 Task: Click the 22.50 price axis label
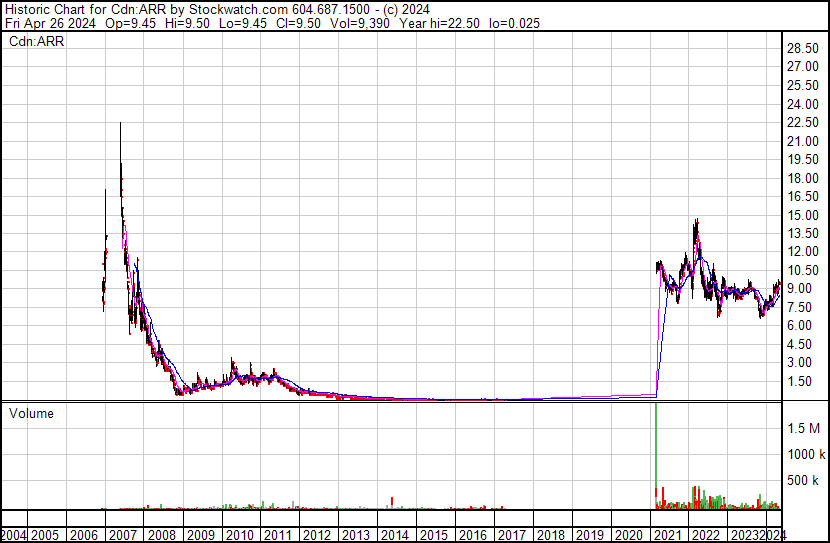pos(803,122)
